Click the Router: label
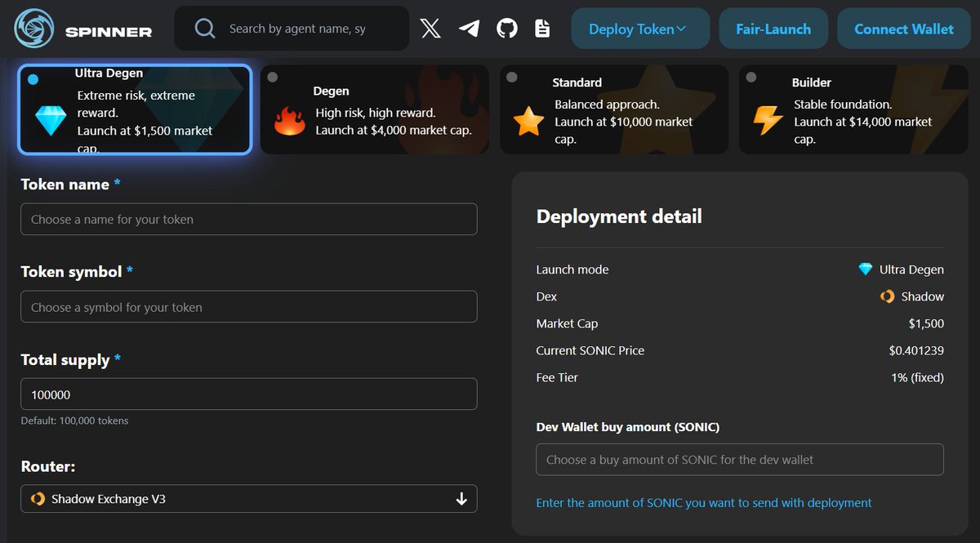 coord(48,466)
